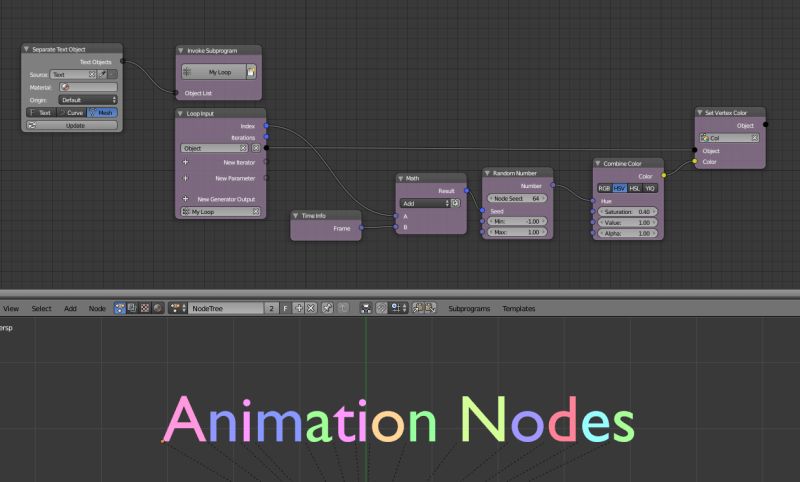Click the paste nodes from clipboard icon
800x482 pixels.
pyautogui.click(x=430, y=308)
